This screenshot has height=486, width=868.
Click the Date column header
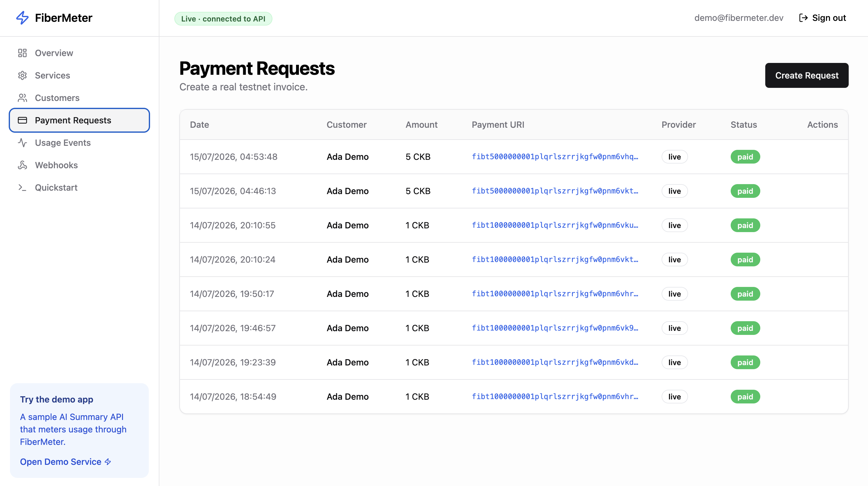(x=200, y=125)
